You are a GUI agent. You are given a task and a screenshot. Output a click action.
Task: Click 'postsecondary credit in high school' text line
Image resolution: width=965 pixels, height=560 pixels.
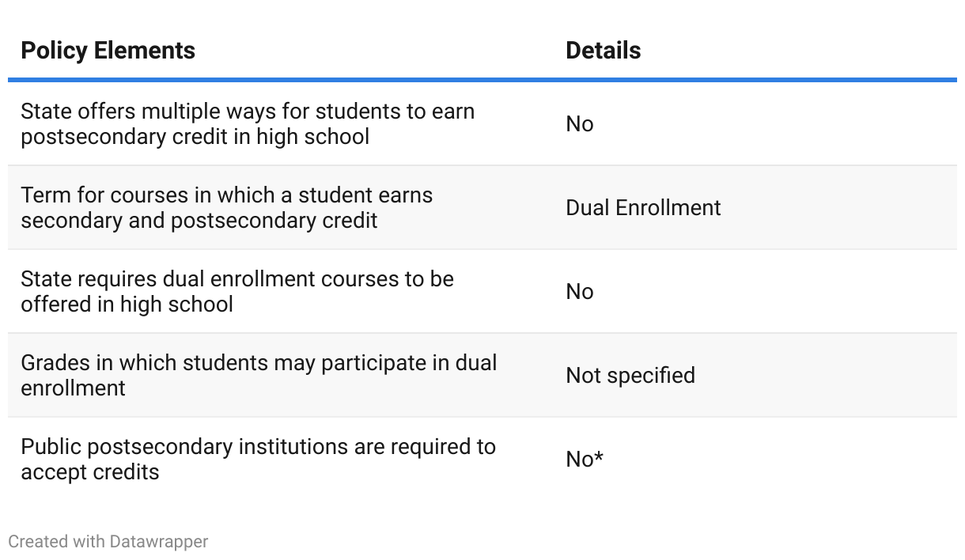click(195, 137)
